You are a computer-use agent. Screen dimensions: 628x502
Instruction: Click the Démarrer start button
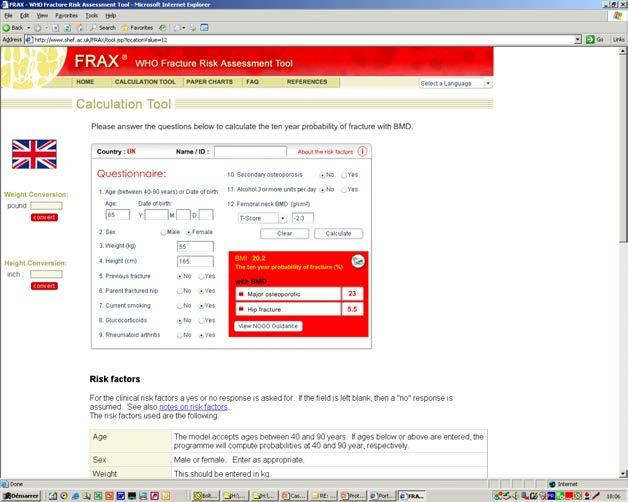coord(21,496)
